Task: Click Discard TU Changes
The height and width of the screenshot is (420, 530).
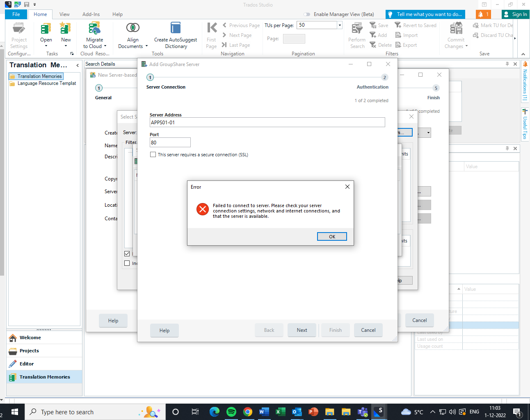Action: point(493,35)
